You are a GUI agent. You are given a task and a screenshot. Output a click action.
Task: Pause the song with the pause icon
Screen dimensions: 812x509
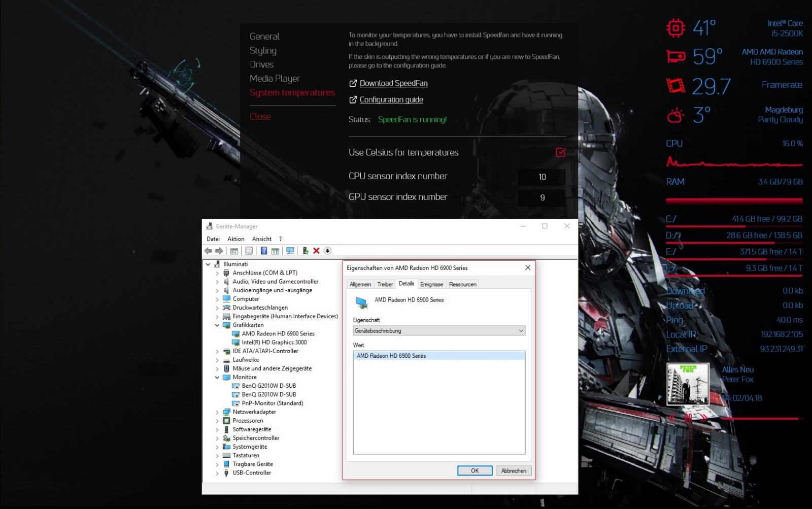(x=688, y=419)
